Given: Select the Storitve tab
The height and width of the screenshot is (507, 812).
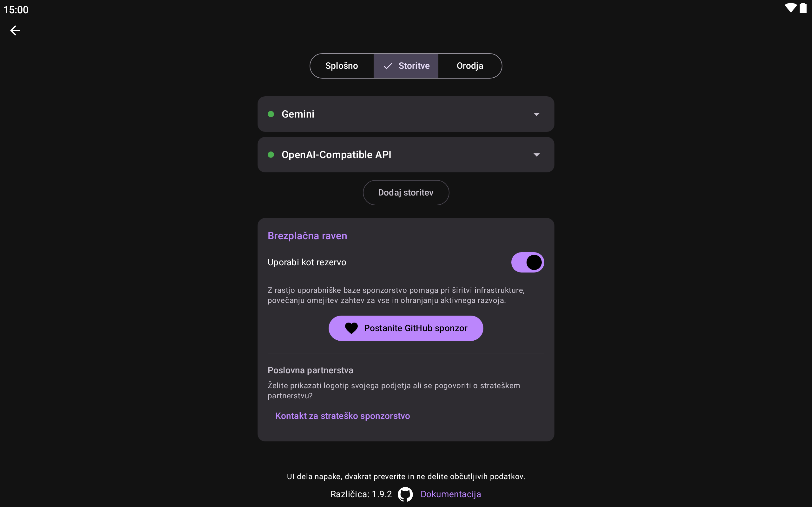Looking at the screenshot, I should tap(413, 66).
